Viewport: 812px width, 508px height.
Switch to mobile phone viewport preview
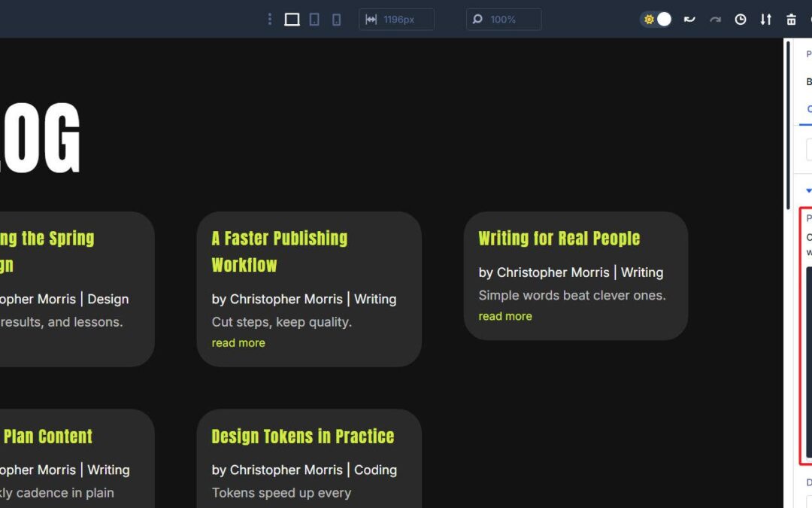click(336, 20)
